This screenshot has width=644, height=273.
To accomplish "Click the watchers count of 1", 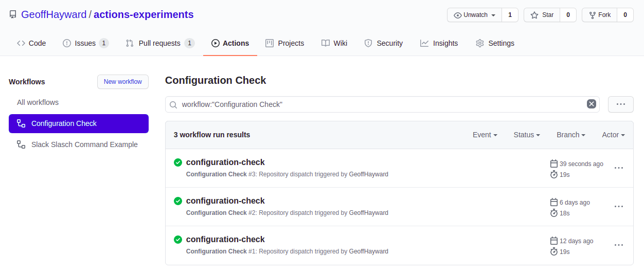I will click(x=510, y=15).
